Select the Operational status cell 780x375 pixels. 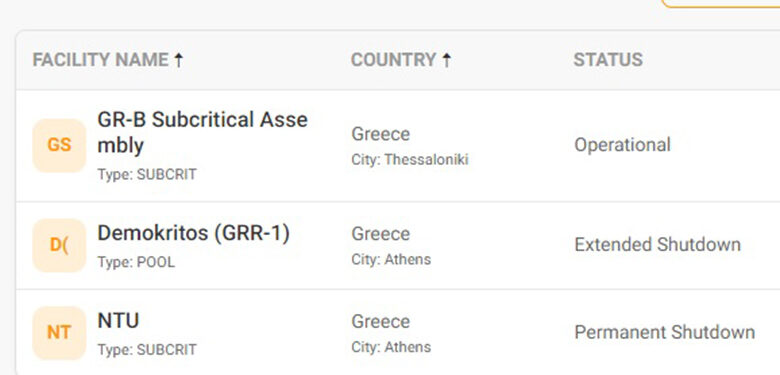point(622,145)
